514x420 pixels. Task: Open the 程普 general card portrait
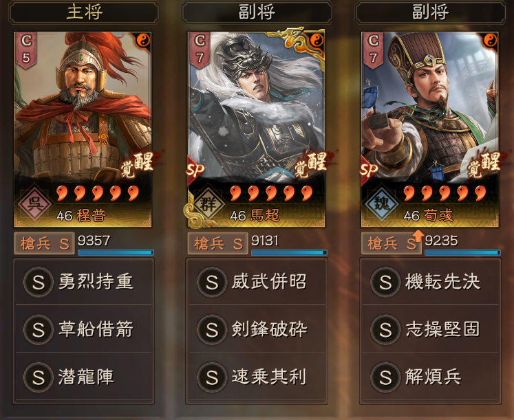click(x=83, y=129)
